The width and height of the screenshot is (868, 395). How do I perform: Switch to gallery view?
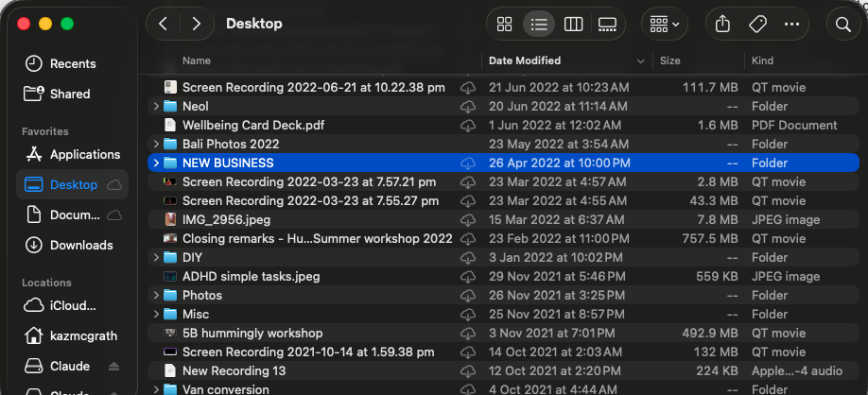coord(607,24)
